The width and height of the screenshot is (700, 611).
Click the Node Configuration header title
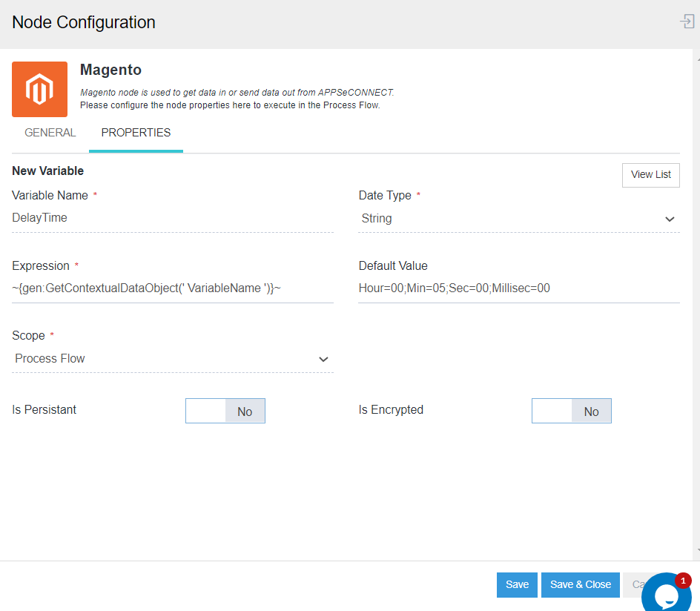coord(84,22)
